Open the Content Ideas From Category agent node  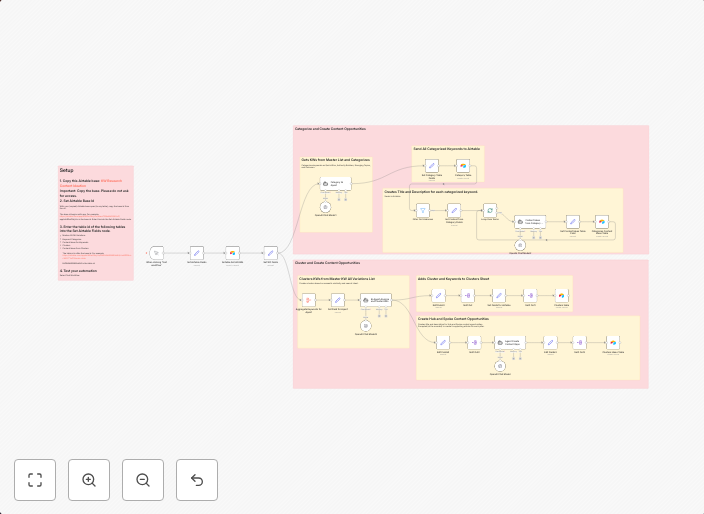pos(530,221)
